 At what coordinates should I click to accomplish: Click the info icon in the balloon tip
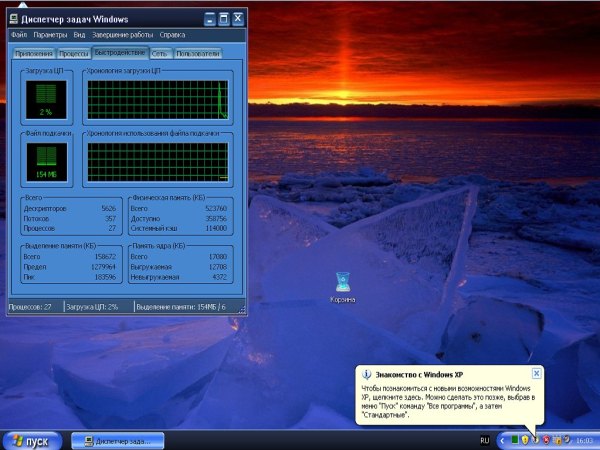(x=366, y=373)
